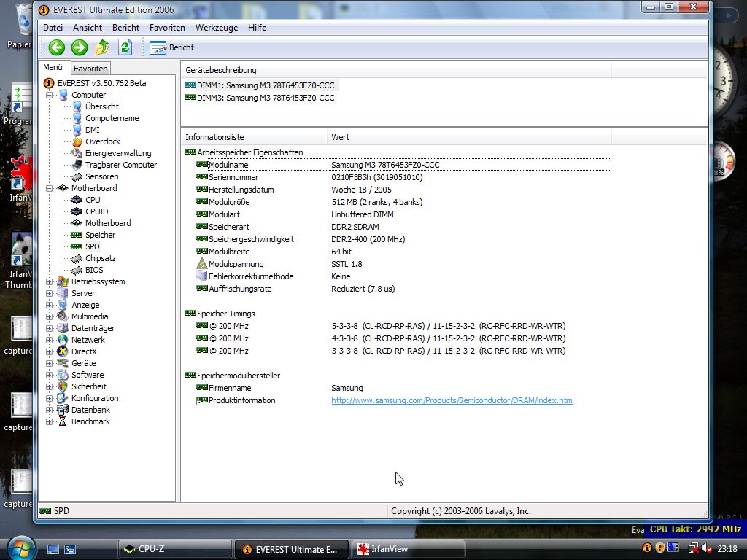Select Energieverwaltung in the tree

click(x=118, y=153)
